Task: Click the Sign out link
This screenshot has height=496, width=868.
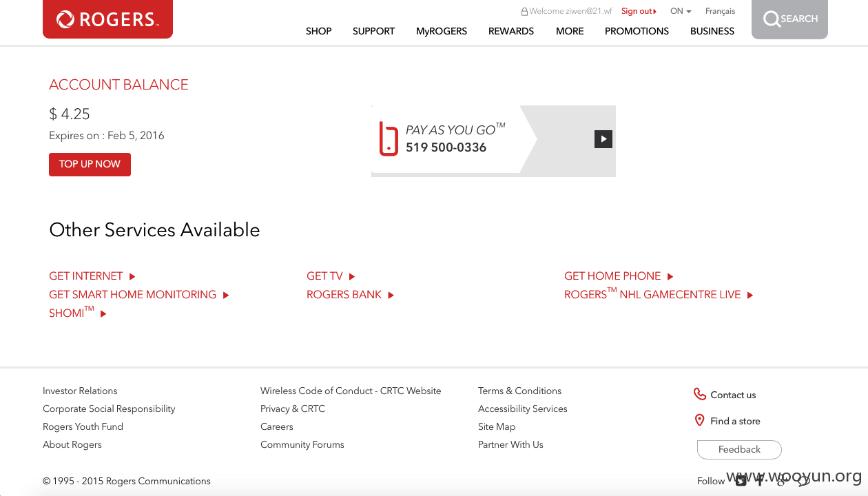Action: 639,11
